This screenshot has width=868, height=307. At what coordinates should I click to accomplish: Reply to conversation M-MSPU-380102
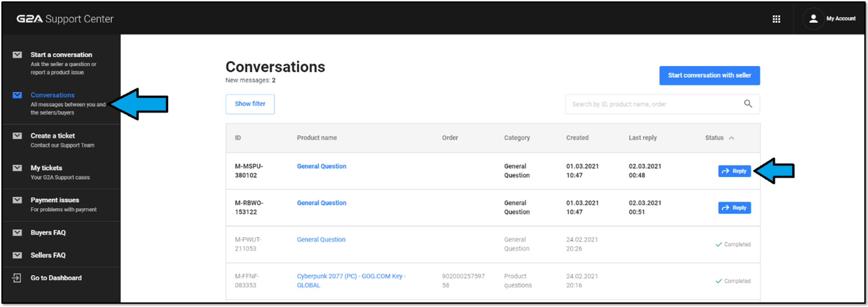(734, 171)
